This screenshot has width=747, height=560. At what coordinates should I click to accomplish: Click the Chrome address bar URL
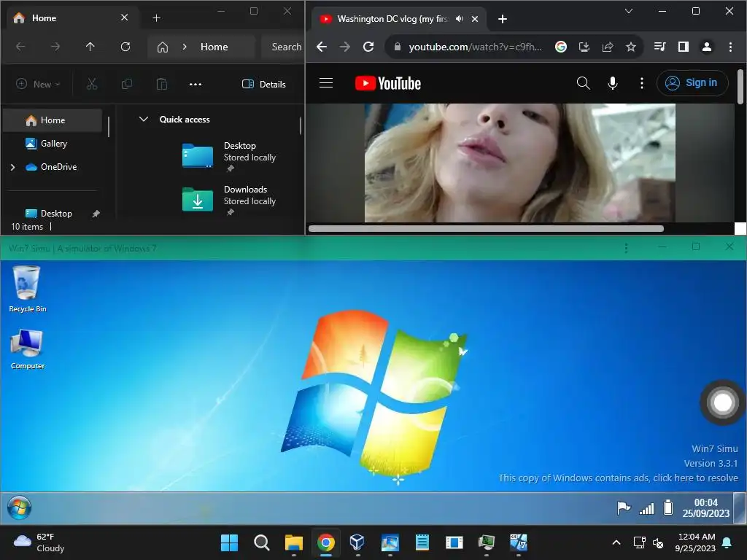click(475, 47)
